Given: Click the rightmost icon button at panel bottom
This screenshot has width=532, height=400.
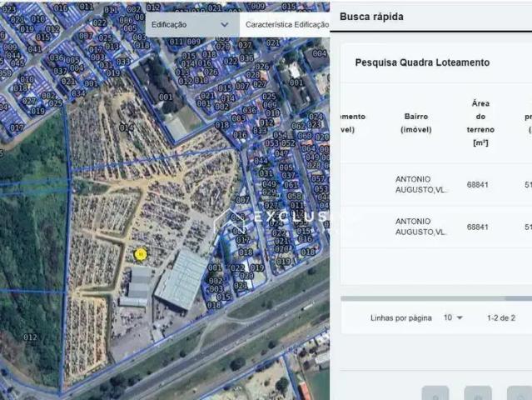Looking at the screenshot, I should 519,393.
